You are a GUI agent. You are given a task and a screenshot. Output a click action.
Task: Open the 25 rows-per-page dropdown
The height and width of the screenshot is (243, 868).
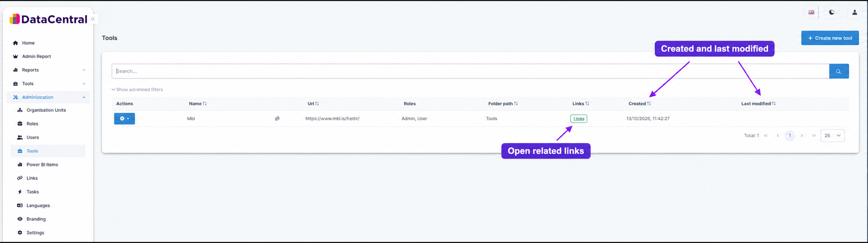[832, 135]
